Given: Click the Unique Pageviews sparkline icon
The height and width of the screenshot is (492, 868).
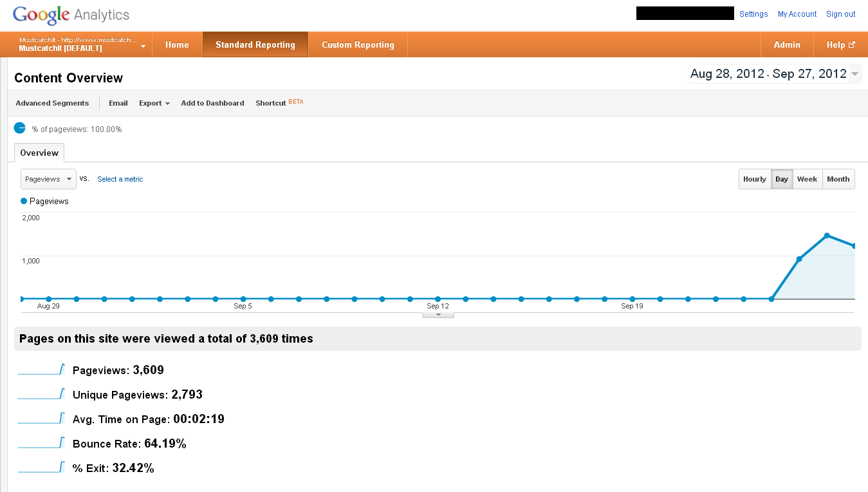Looking at the screenshot, I should coord(41,394).
